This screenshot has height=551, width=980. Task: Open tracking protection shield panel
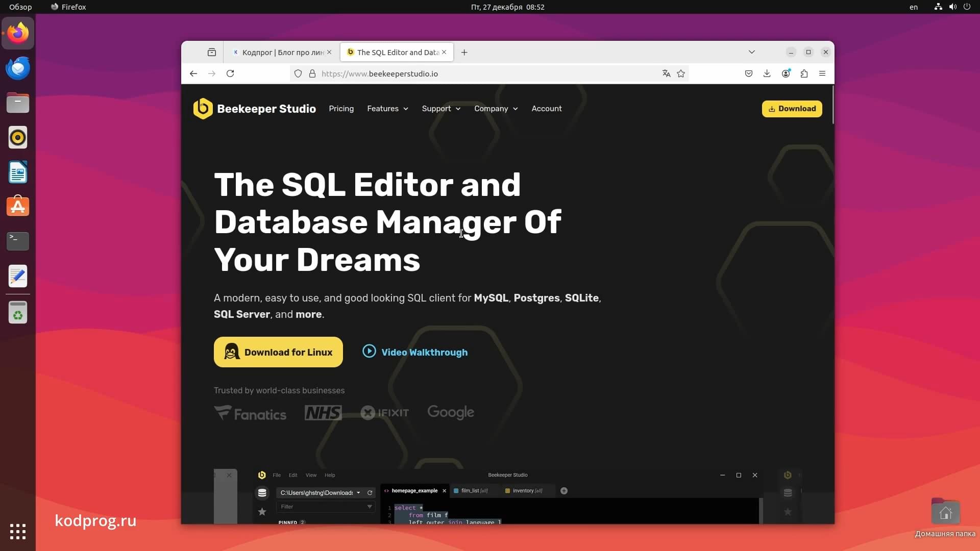298,73
